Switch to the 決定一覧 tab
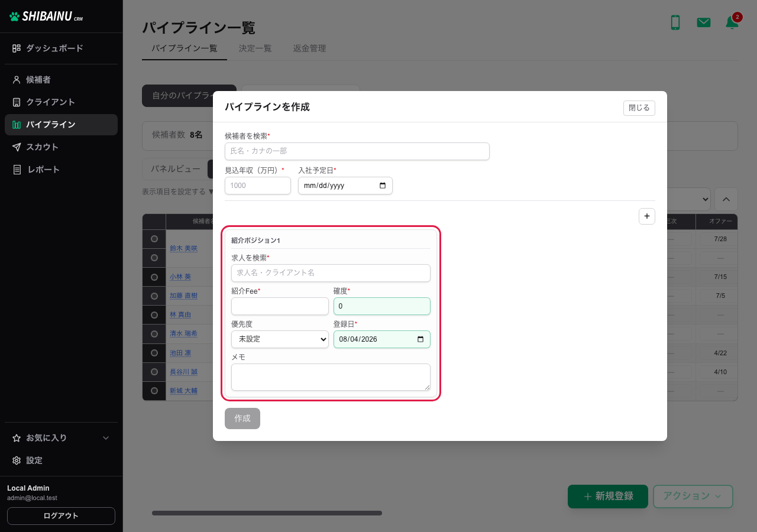The image size is (757, 532). pyautogui.click(x=255, y=48)
